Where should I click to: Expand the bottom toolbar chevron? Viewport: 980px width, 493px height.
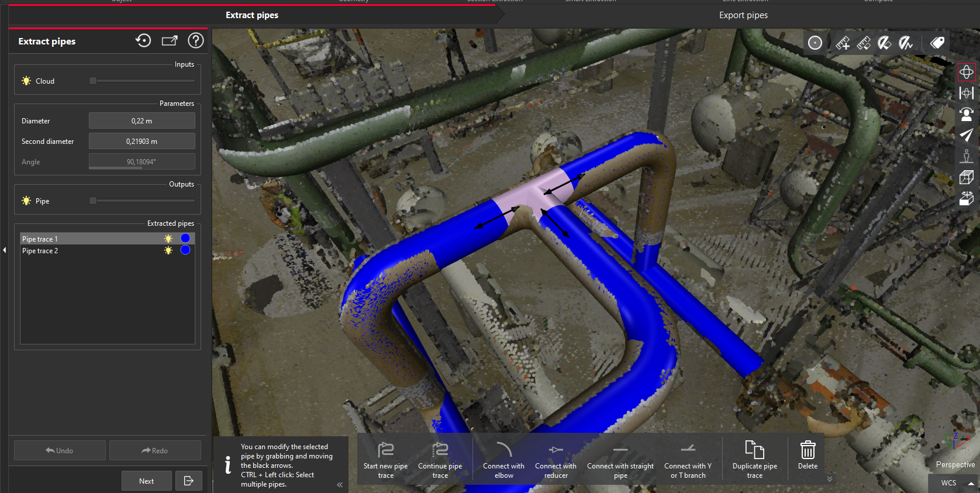(829, 478)
